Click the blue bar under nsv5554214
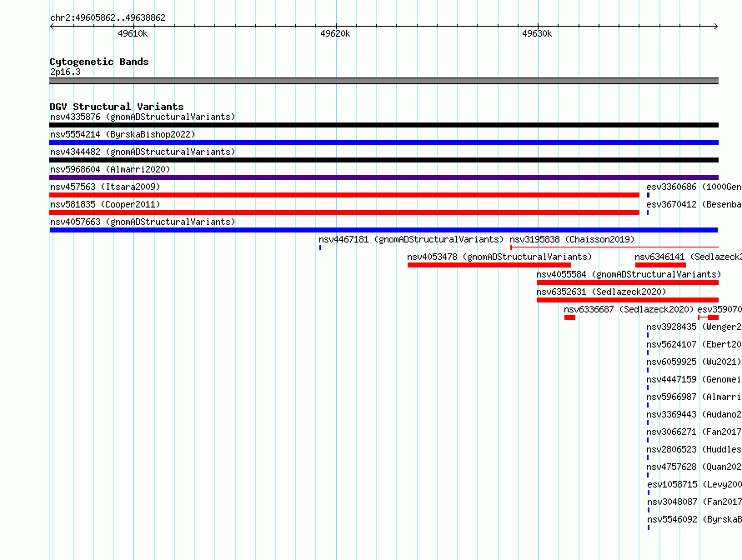Viewport: 742px width, 560px height. pos(384,142)
